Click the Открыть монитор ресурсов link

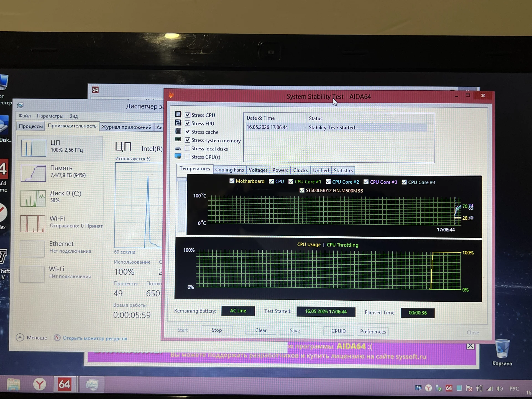95,338
